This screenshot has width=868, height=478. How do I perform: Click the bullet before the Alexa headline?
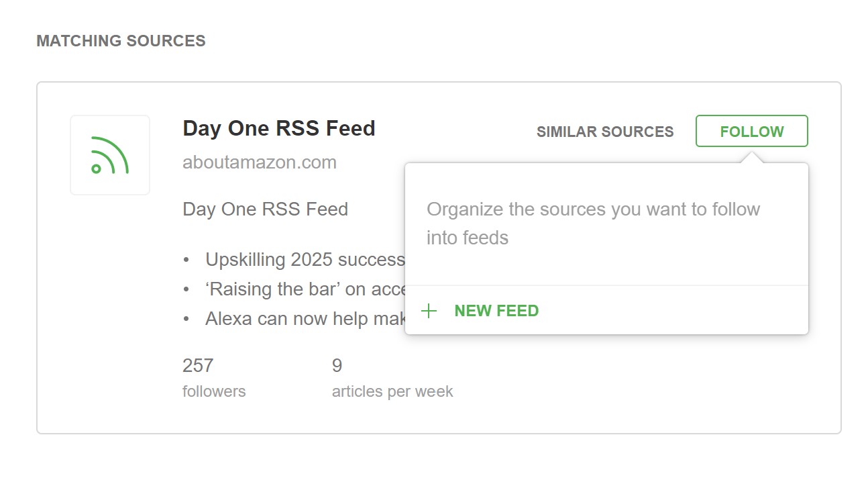(x=186, y=318)
